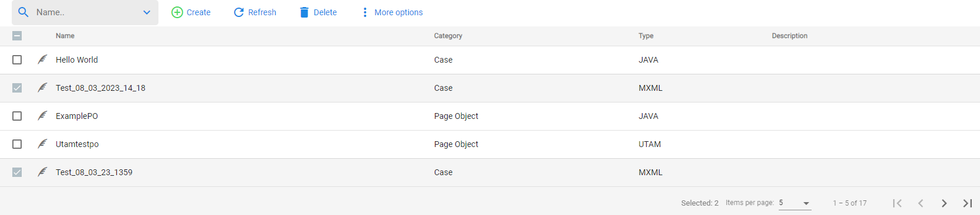Click the Create button
Image resolution: width=980 pixels, height=215 pixels.
point(191,12)
